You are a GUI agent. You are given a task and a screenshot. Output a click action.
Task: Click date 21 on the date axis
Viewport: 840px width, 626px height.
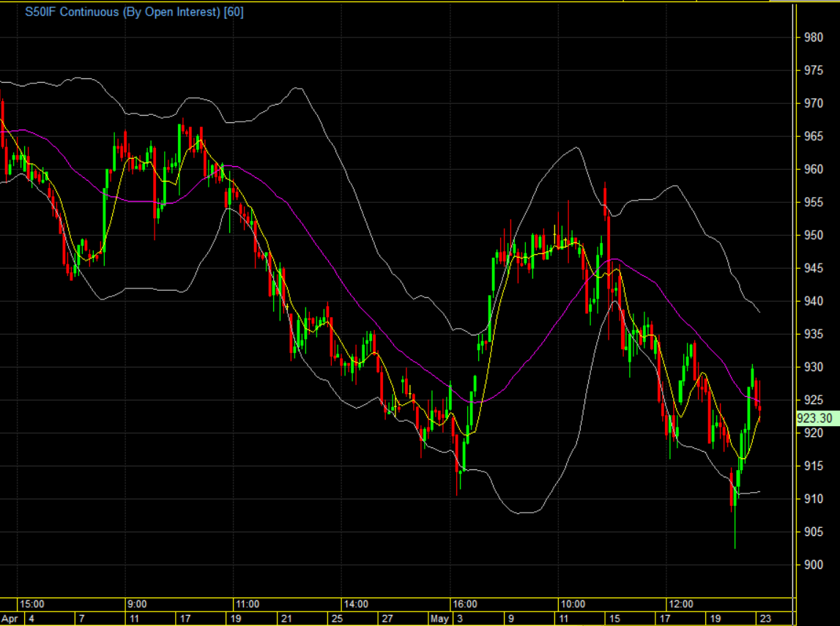286,619
